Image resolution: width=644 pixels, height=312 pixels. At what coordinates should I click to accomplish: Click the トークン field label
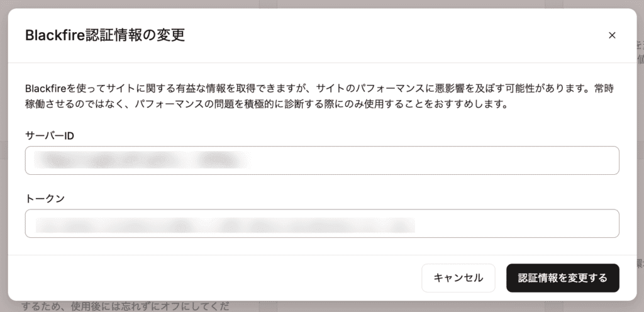coord(45,199)
